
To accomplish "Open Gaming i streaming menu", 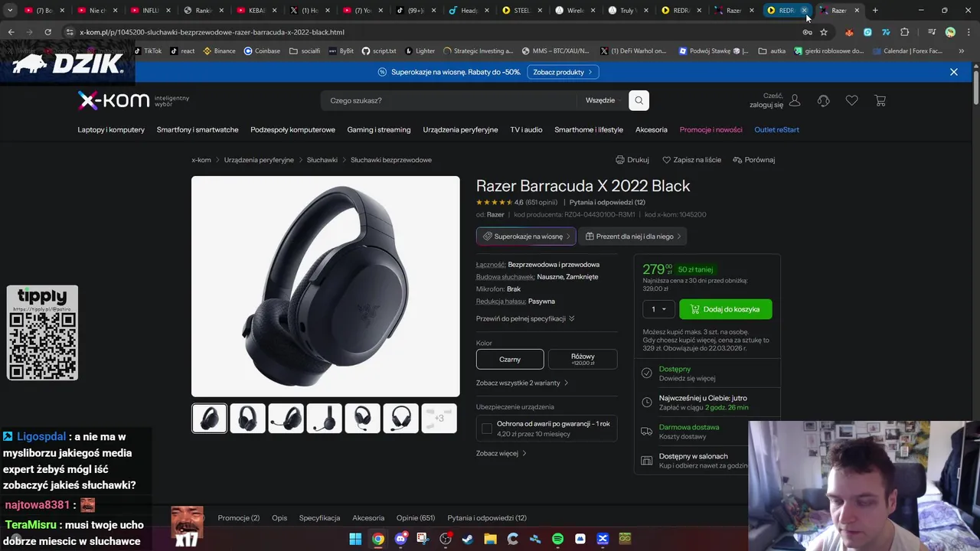I will [379, 129].
